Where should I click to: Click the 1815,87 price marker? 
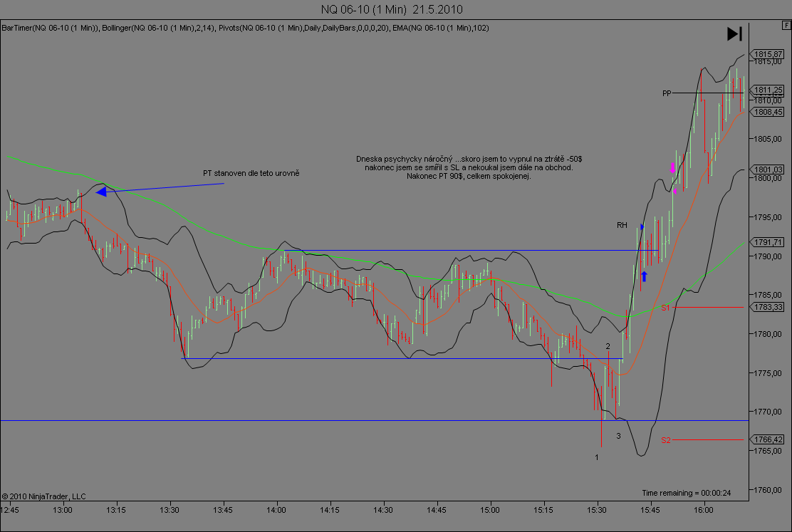point(768,54)
